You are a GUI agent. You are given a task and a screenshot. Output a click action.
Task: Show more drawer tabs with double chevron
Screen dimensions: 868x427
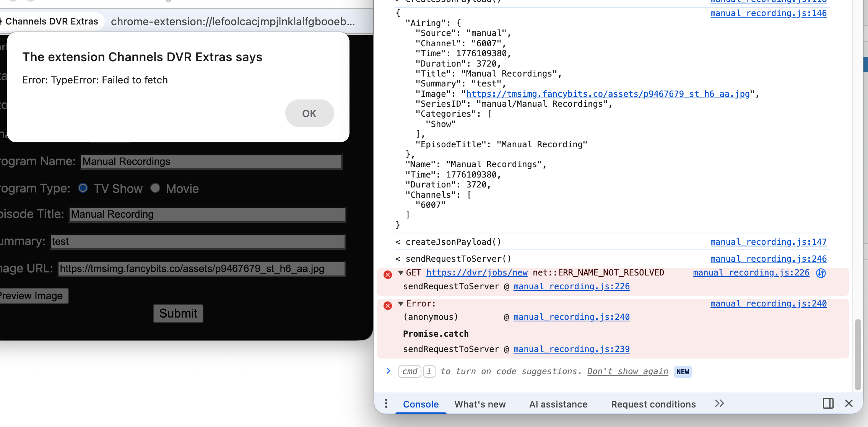[719, 404]
